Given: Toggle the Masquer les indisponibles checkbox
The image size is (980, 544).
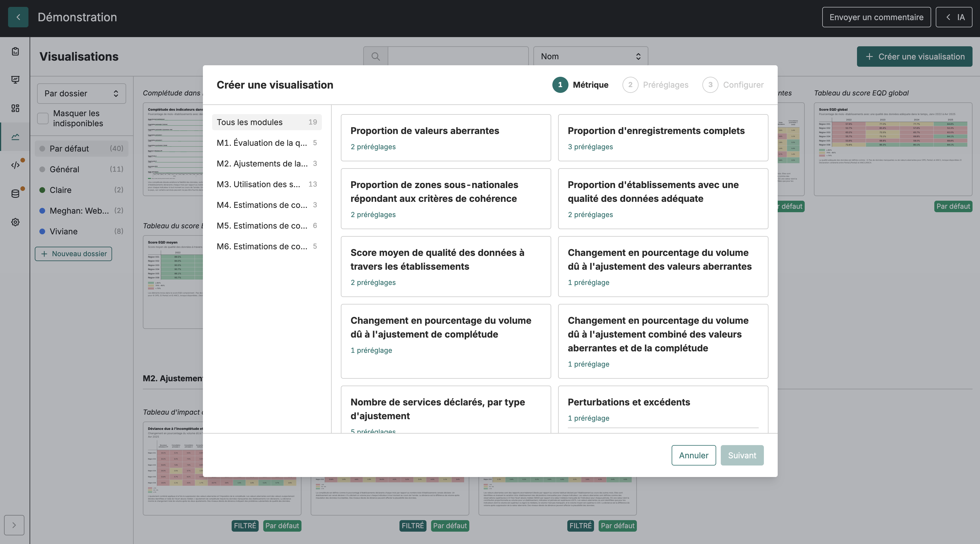Looking at the screenshot, I should pos(43,118).
